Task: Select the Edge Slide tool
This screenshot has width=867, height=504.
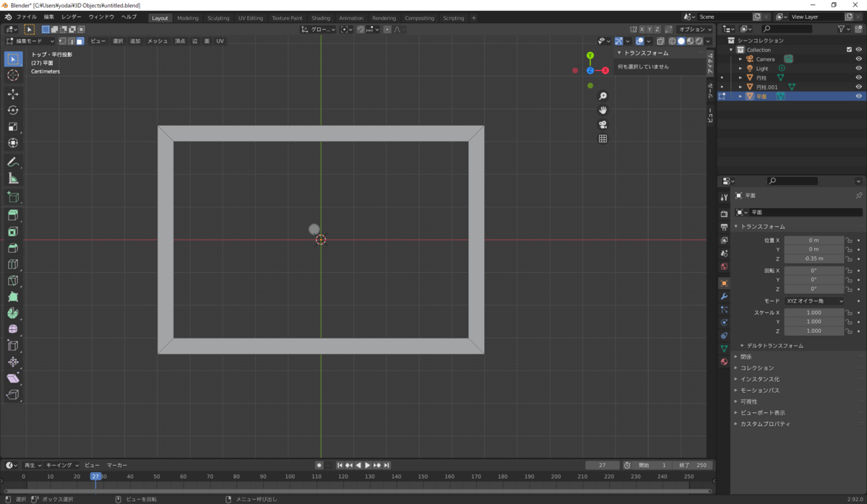Action: (x=13, y=346)
